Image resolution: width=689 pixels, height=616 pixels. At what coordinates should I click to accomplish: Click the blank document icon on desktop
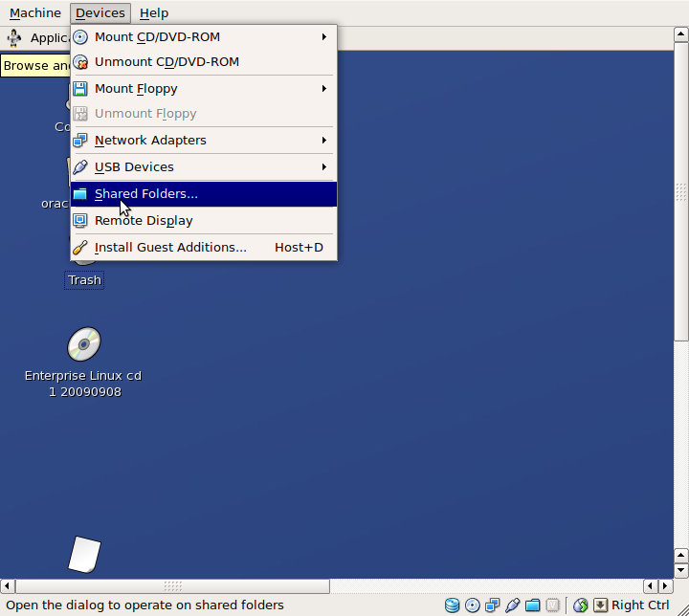coord(84,555)
